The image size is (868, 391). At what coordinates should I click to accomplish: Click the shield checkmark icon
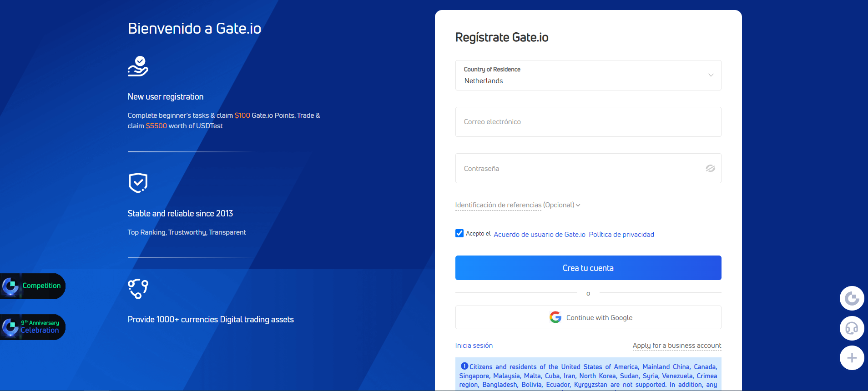[x=138, y=183]
